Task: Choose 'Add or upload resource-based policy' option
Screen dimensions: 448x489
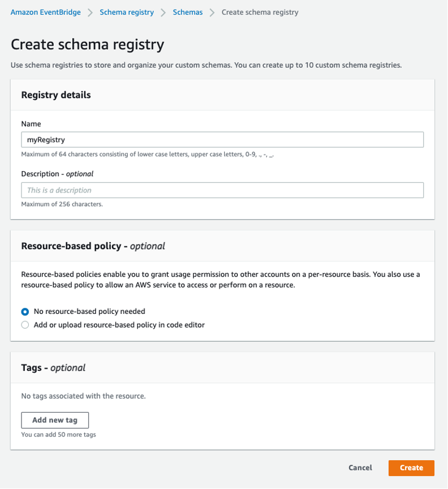Action: click(x=25, y=325)
